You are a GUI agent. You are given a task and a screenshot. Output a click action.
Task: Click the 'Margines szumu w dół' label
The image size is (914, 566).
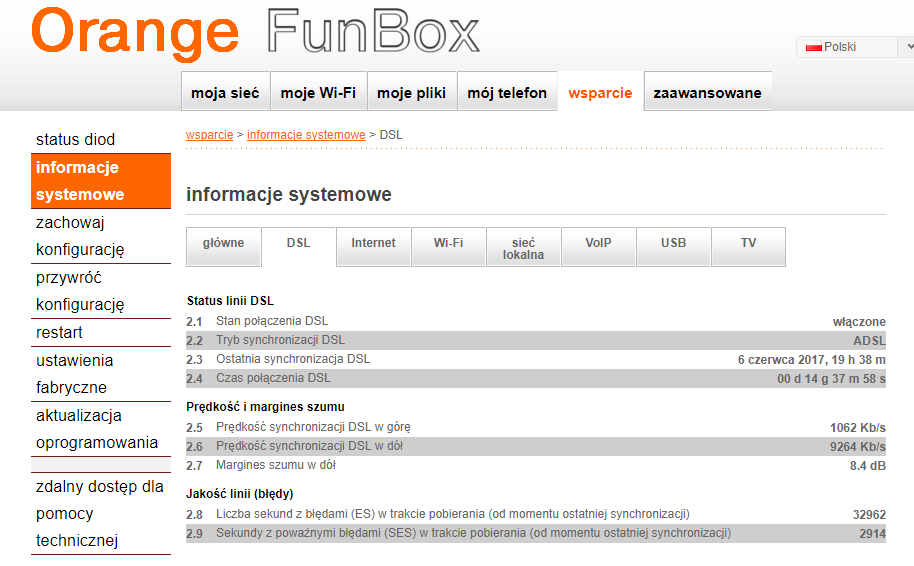276,465
